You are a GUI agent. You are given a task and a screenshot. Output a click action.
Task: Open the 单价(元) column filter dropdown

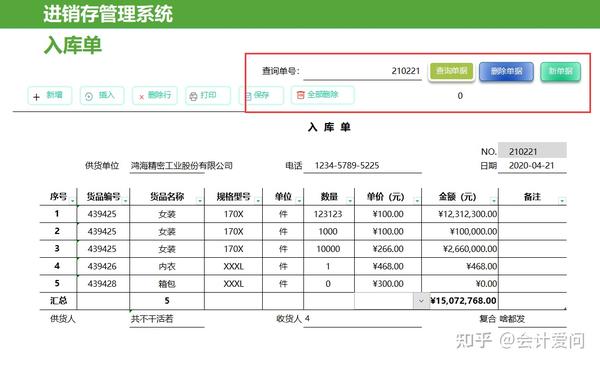click(417, 200)
